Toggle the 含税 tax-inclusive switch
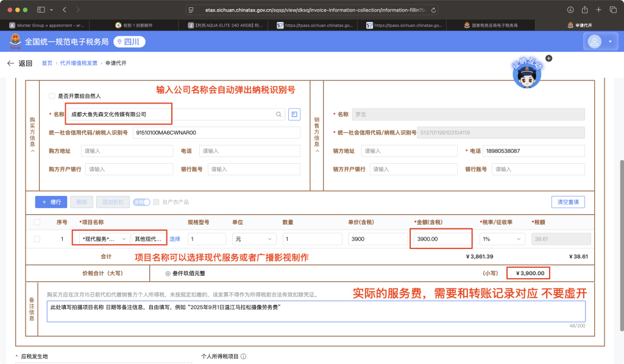The width and height of the screenshot is (624, 364). [141, 201]
